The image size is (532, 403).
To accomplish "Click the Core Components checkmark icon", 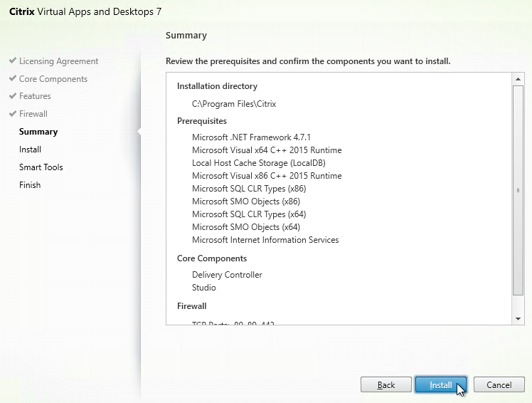I will click(x=13, y=78).
